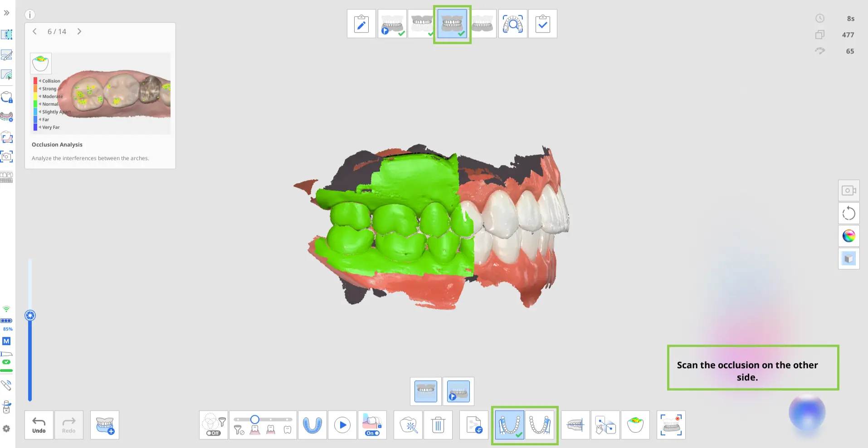Screen dimensions: 868x448
Task: Delete scan data with trash icon
Action: pyautogui.click(x=438, y=425)
